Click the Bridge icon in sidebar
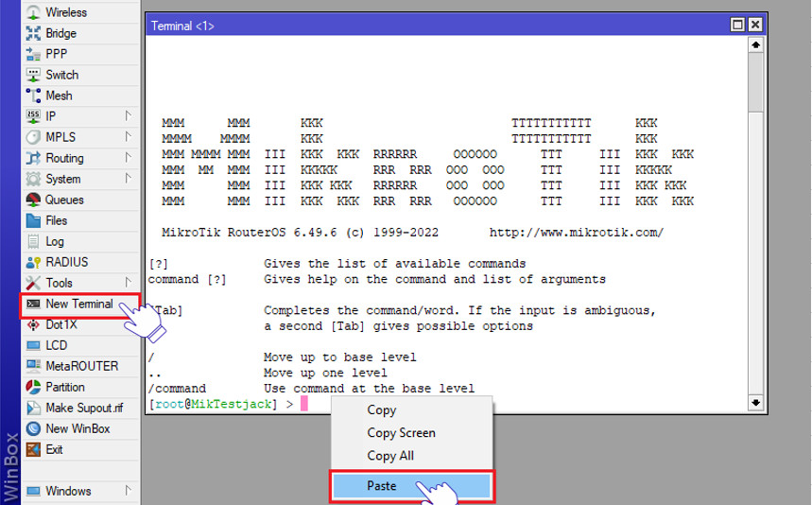Viewport: 812px width, 505px height. [x=33, y=33]
